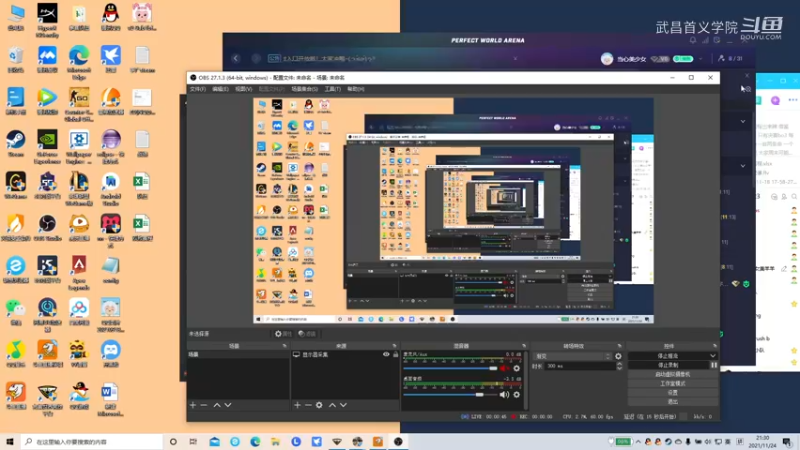
Task: Select the display capture source row
Action: [345, 354]
